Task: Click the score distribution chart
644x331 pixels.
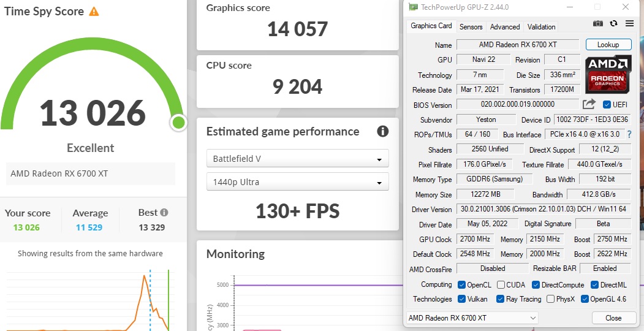Action: tap(90, 300)
